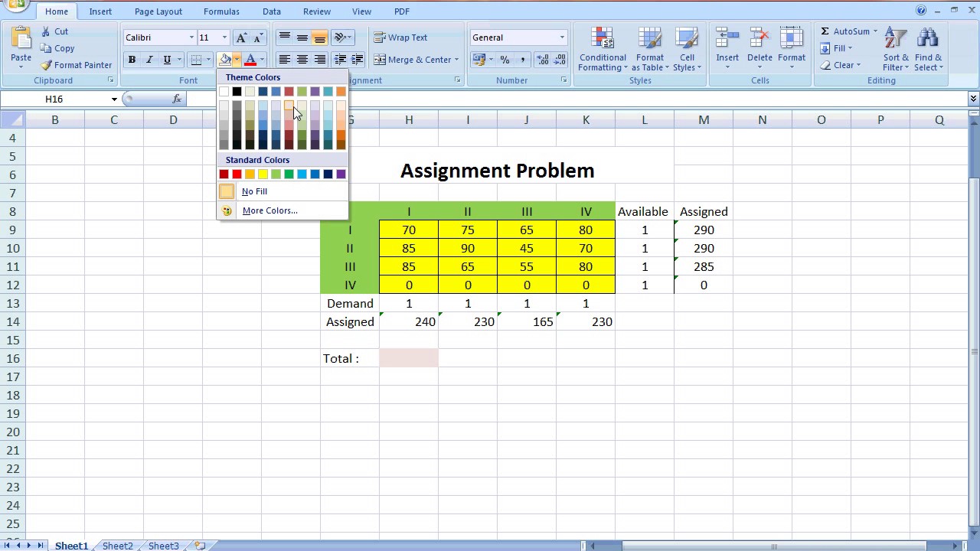Screen dimensions: 980x551
Task: Open the View ribbon tab
Action: pos(362,11)
